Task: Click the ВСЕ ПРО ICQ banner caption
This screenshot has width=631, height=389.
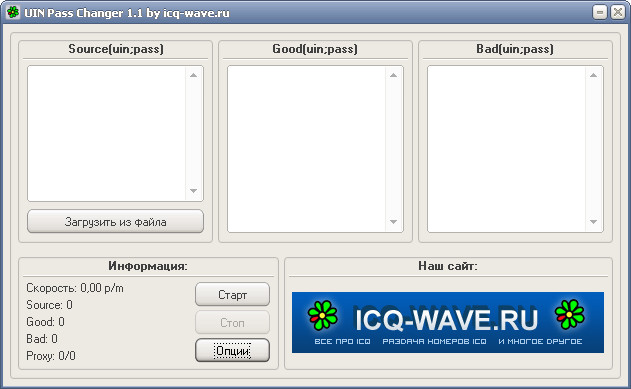Action: coord(342,342)
